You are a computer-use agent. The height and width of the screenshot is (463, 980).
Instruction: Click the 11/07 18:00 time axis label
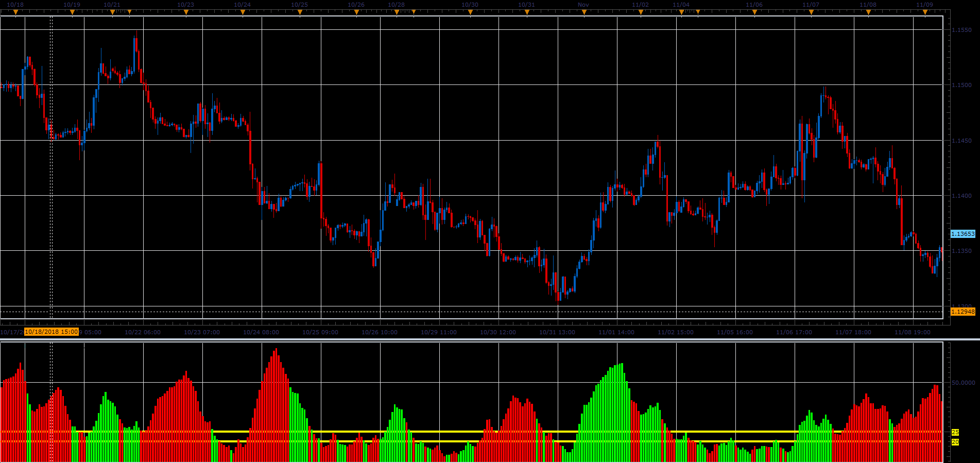click(x=853, y=332)
